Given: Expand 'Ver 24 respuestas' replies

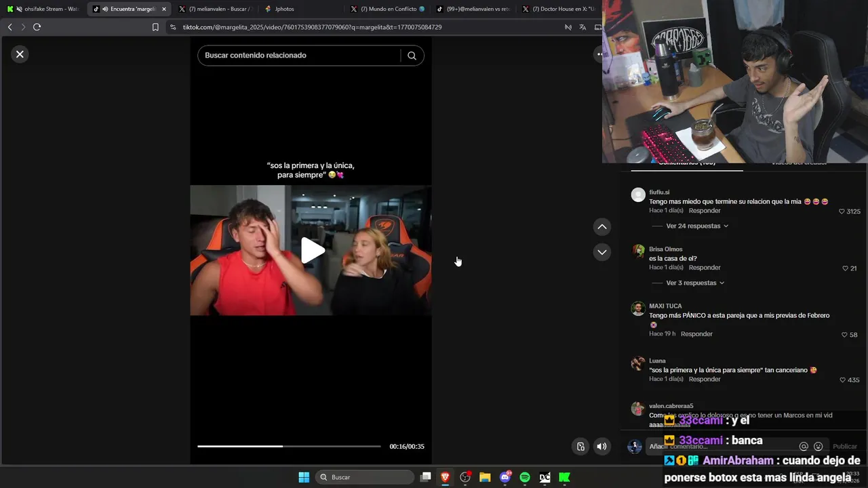Looking at the screenshot, I should pyautogui.click(x=697, y=226).
